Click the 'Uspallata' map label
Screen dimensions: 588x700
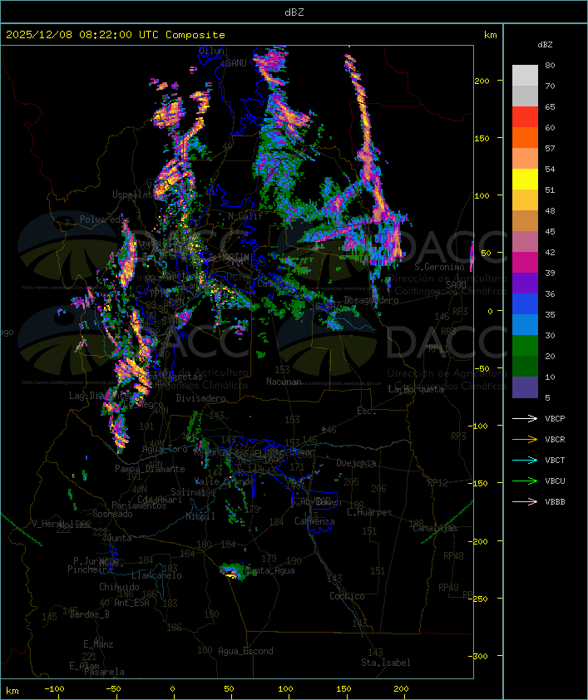point(134,195)
